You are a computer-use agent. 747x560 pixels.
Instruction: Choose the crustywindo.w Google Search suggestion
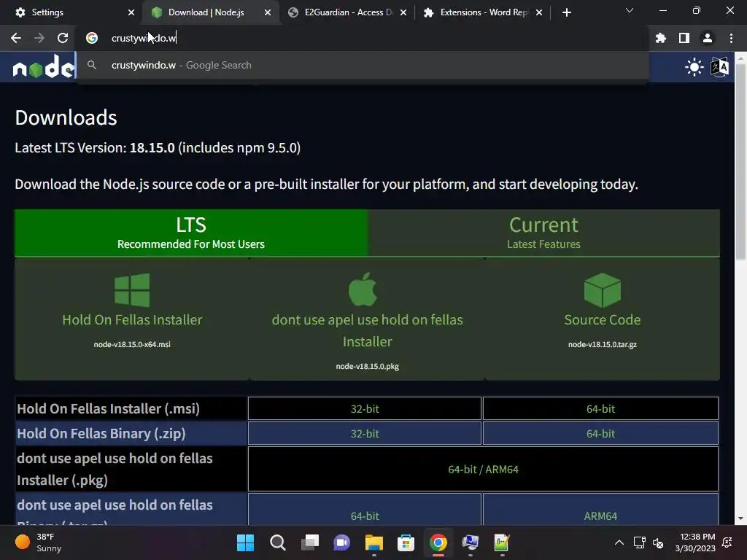363,65
